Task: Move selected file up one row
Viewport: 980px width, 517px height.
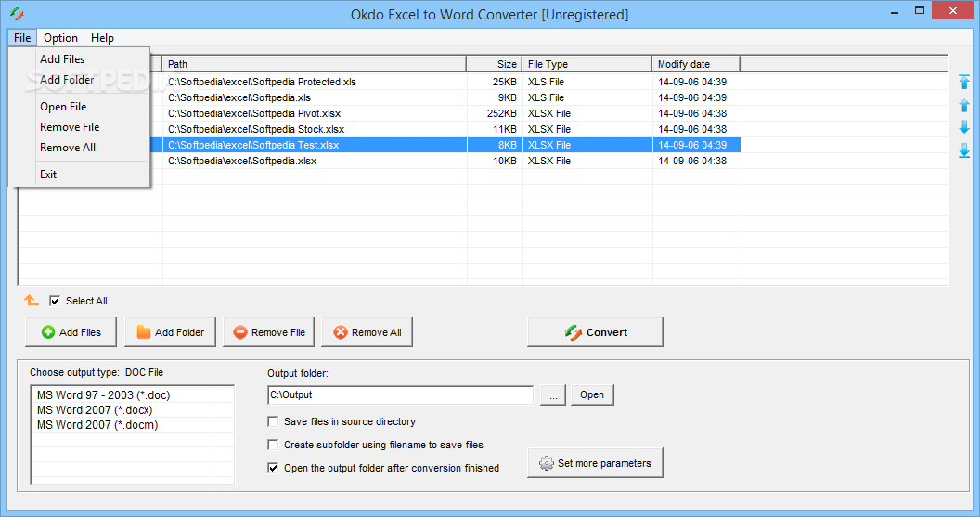Action: [x=964, y=105]
